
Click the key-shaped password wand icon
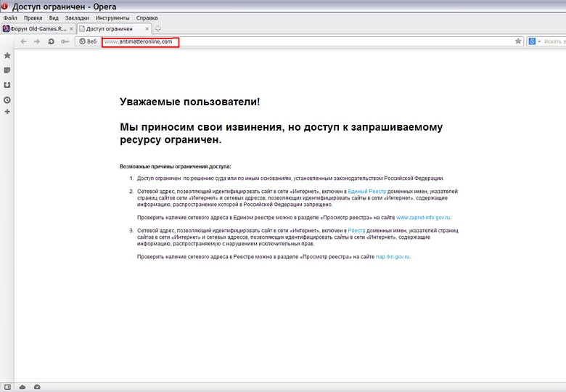coord(65,41)
